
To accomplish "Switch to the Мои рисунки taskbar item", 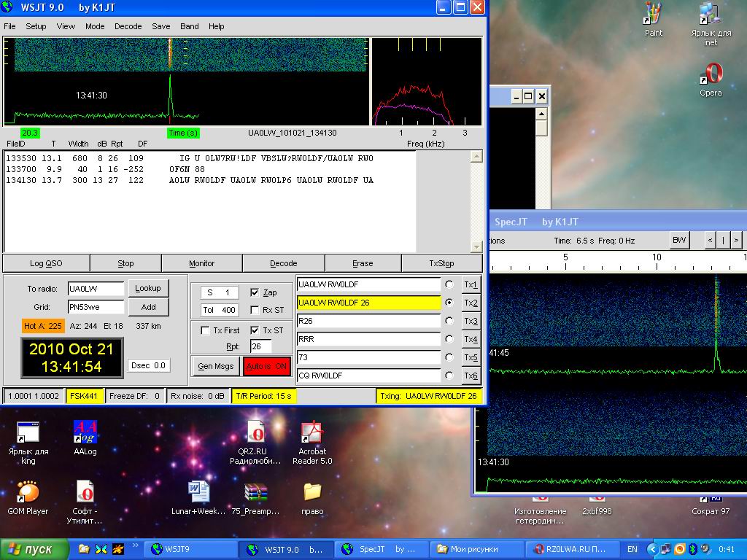I will [476, 549].
